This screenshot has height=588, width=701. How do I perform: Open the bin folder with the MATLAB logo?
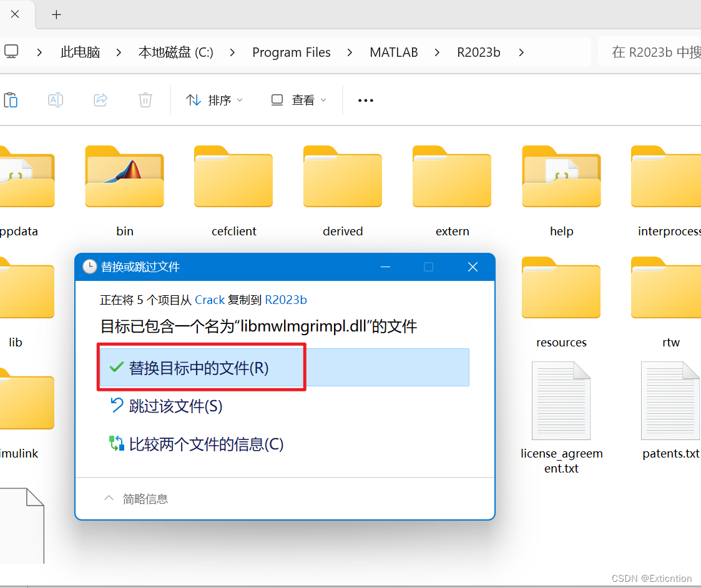pos(124,177)
